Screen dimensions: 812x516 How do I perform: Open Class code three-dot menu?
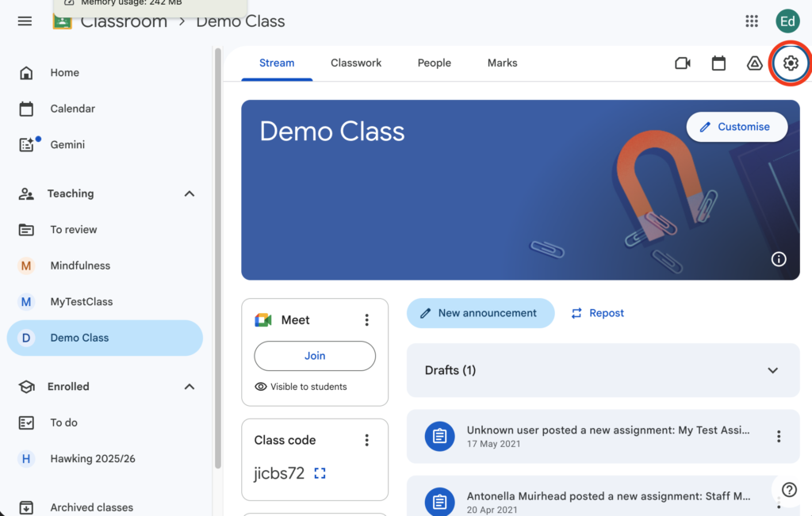point(366,440)
